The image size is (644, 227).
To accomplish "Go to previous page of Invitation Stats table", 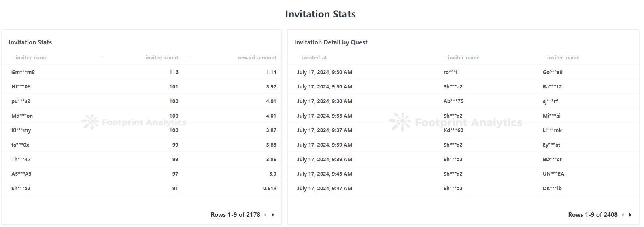I will point(266,215).
